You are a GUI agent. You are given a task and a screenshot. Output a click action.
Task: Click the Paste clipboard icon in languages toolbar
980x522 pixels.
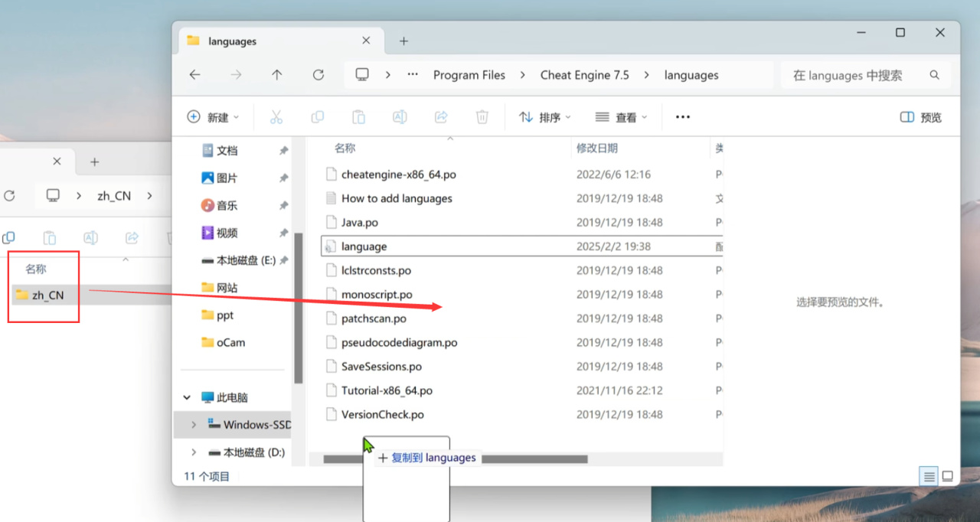click(x=358, y=117)
